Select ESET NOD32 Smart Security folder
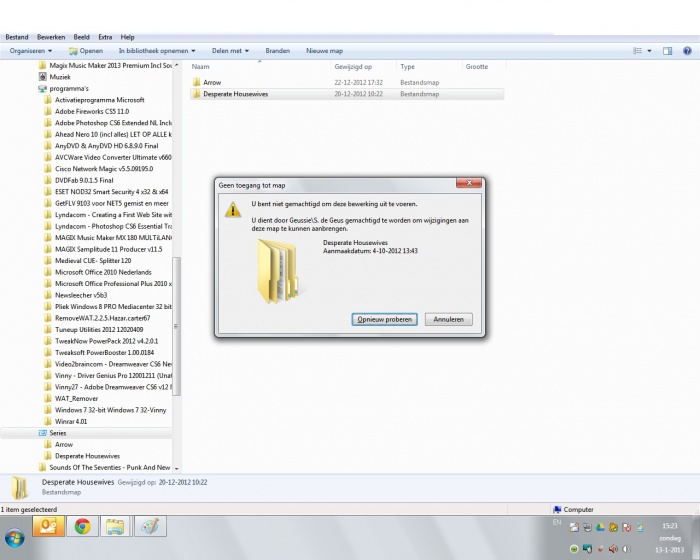 [x=111, y=192]
